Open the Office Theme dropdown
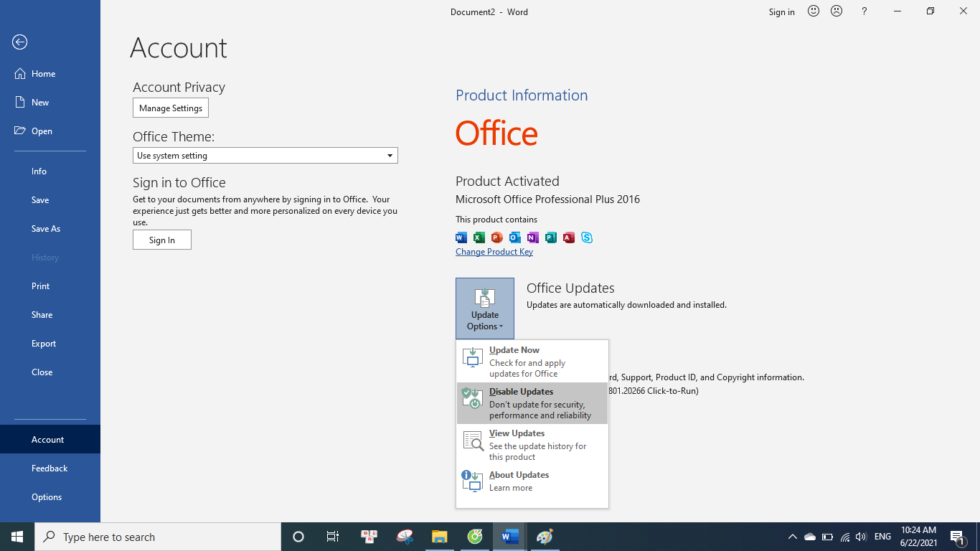Screen dimensions: 980x551 click(390, 155)
